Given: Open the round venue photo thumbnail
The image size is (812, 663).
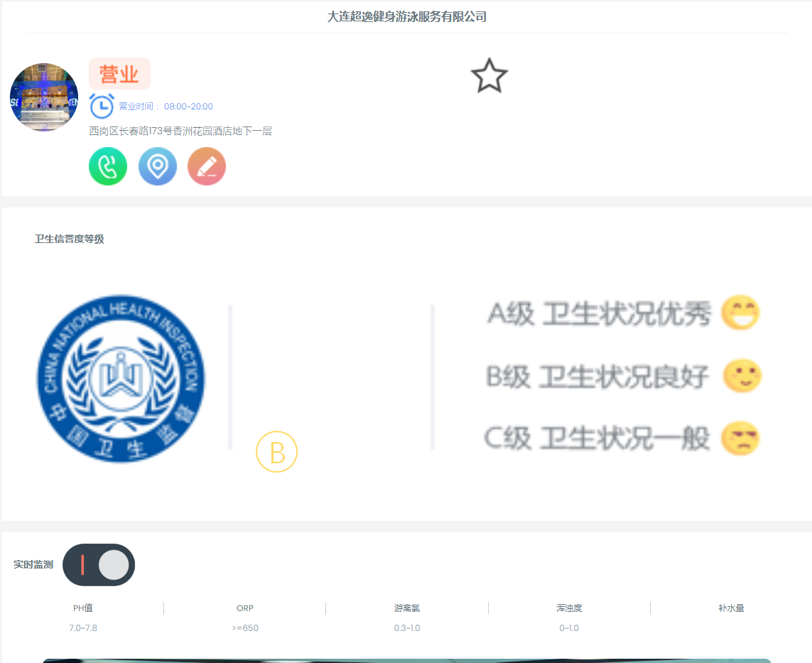Looking at the screenshot, I should (44, 97).
